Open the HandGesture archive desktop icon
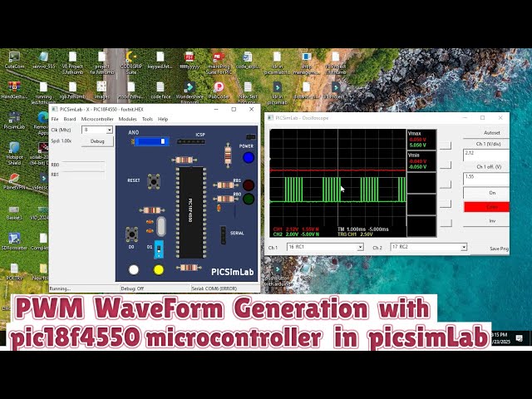532x399 pixels. [x=14, y=91]
